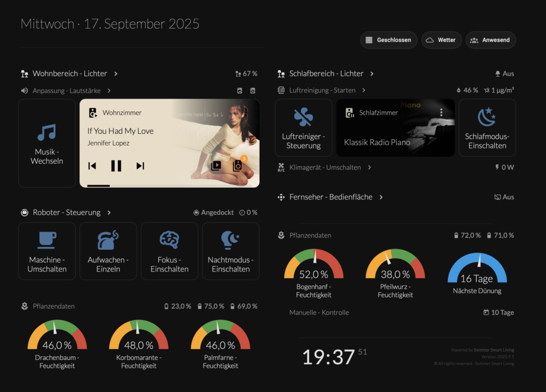Pause the song If You Had My Love
This screenshot has height=392, width=546.
click(x=116, y=166)
